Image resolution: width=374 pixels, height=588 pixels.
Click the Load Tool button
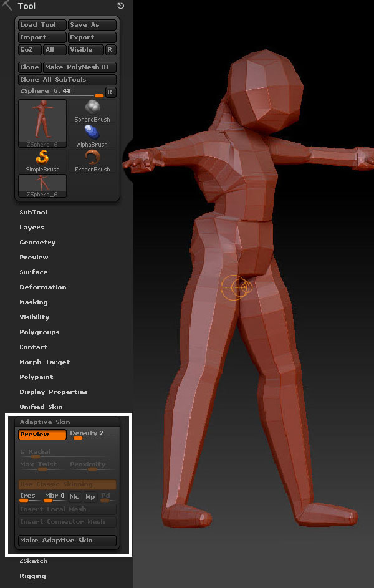[42, 25]
